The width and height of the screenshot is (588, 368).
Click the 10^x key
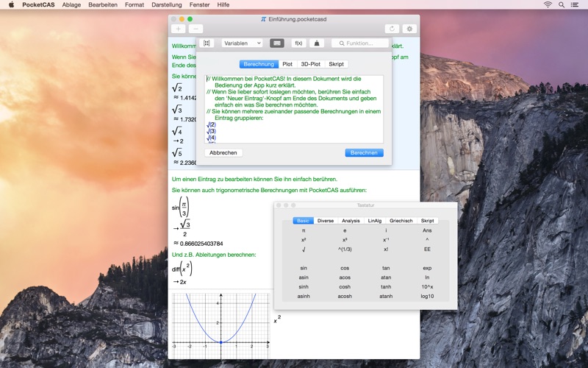click(x=427, y=287)
